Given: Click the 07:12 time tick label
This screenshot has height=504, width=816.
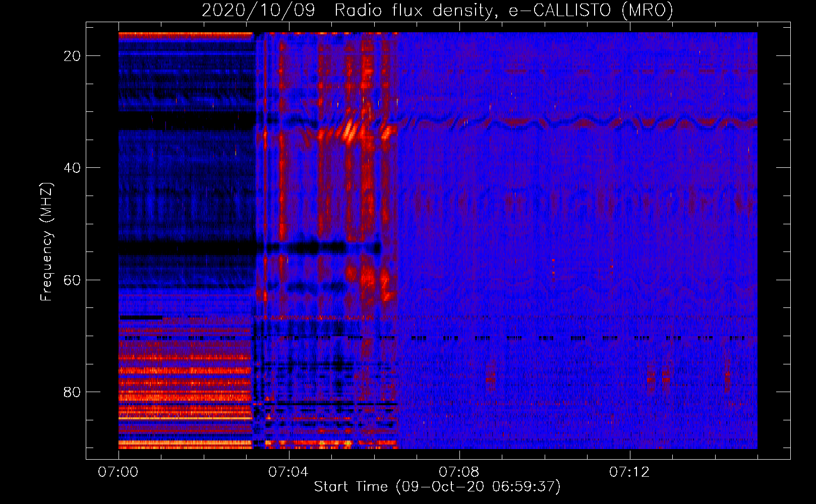Looking at the screenshot, I should tap(629, 472).
